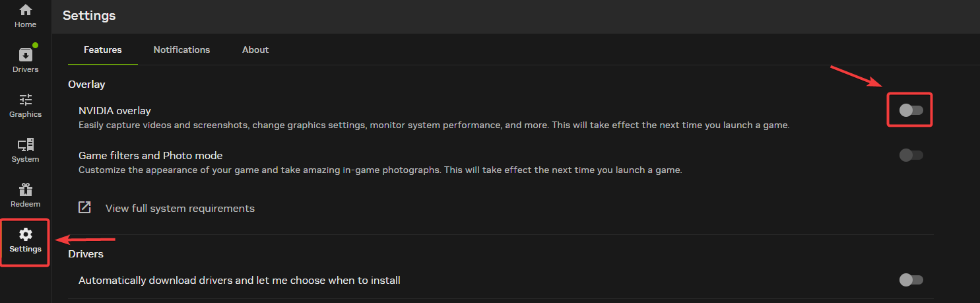980x303 pixels.
Task: Click the Overlay section heading
Action: coord(86,84)
